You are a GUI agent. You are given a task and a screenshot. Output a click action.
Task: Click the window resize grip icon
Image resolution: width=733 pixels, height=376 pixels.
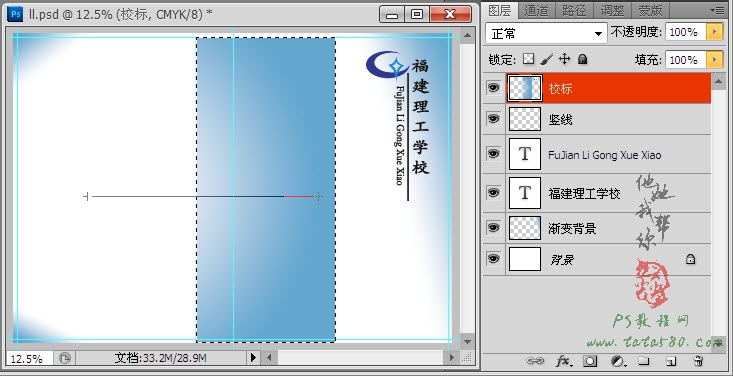pyautogui.click(x=467, y=358)
